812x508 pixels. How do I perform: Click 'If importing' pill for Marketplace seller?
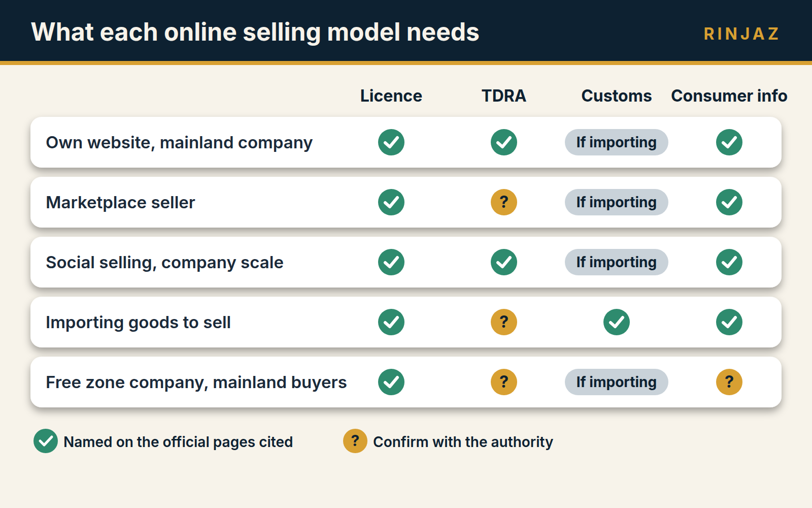617,202
